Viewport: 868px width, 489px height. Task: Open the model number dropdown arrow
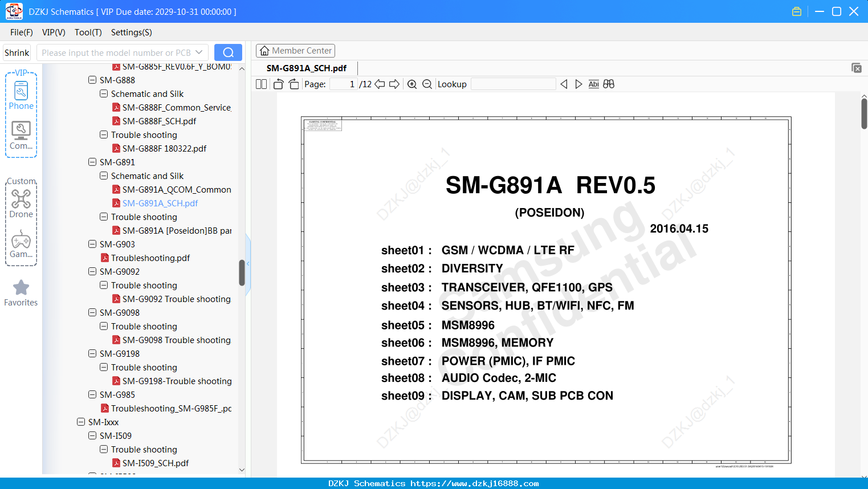(199, 52)
